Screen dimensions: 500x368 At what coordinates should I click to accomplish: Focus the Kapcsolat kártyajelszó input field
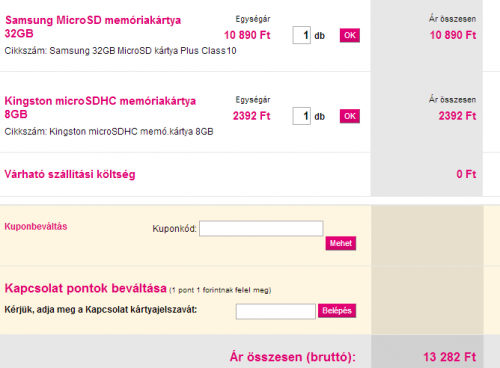point(276,311)
